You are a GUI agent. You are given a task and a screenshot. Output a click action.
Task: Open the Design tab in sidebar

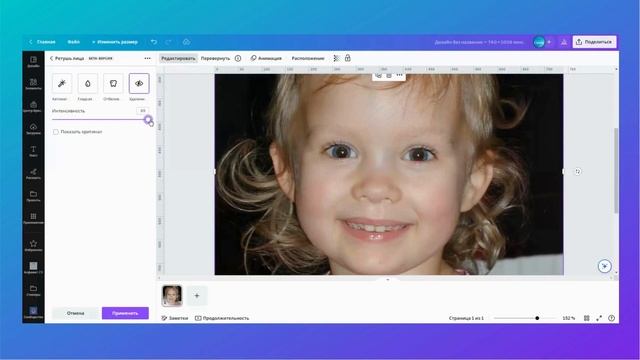(x=33, y=62)
